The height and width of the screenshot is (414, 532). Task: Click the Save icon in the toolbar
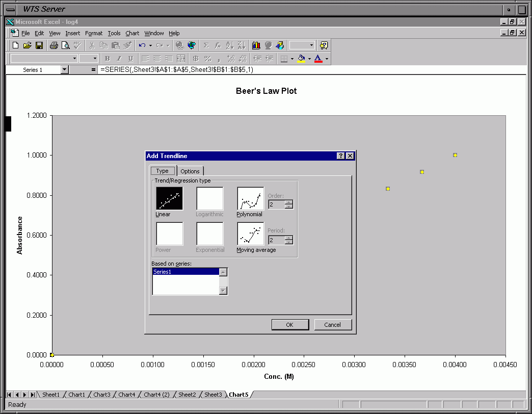click(x=39, y=45)
